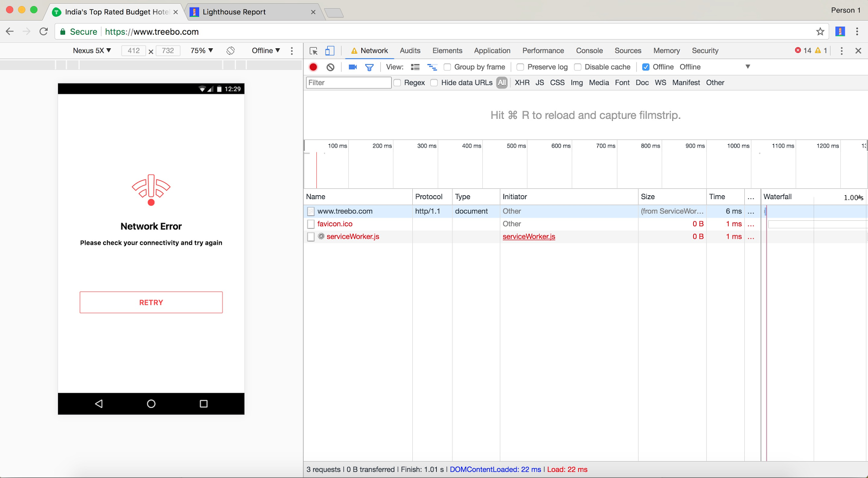The width and height of the screenshot is (868, 478).
Task: Expand the network throttling Offline dropdown in DevTools
Action: (x=714, y=67)
